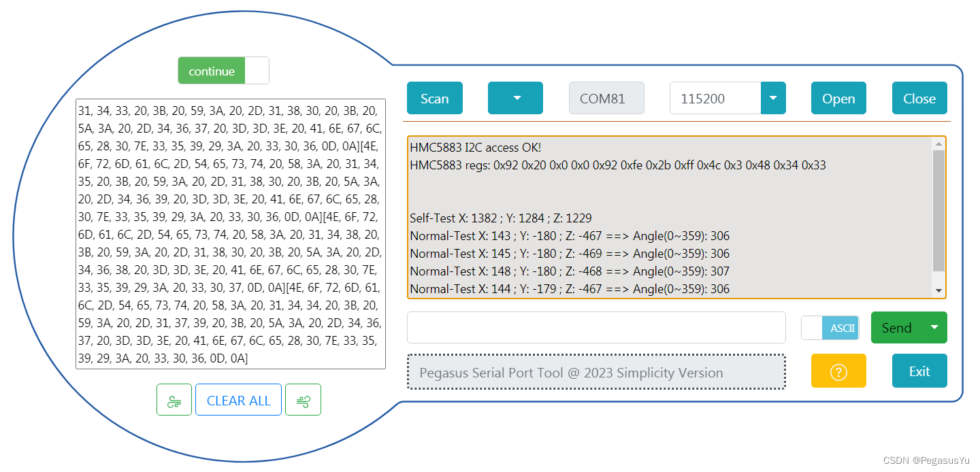The image size is (980, 472).
Task: Click the Pegasus Serial Port Tool status bar
Action: click(x=597, y=371)
